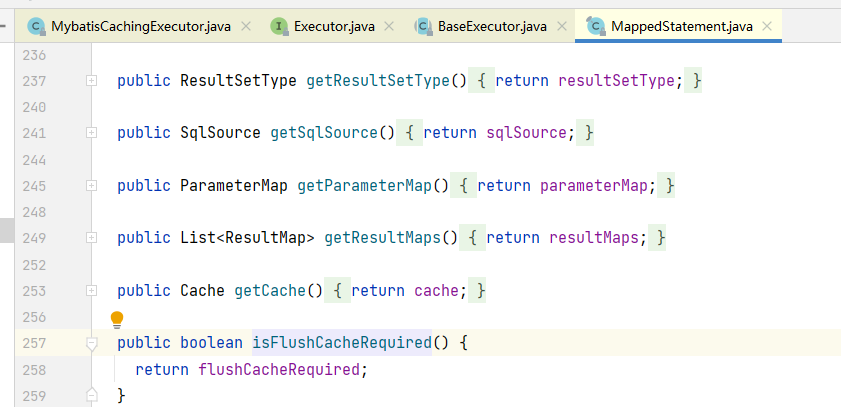Click the MybatisCachingExecutor.java class icon
The width and height of the screenshot is (841, 407).
point(36,25)
